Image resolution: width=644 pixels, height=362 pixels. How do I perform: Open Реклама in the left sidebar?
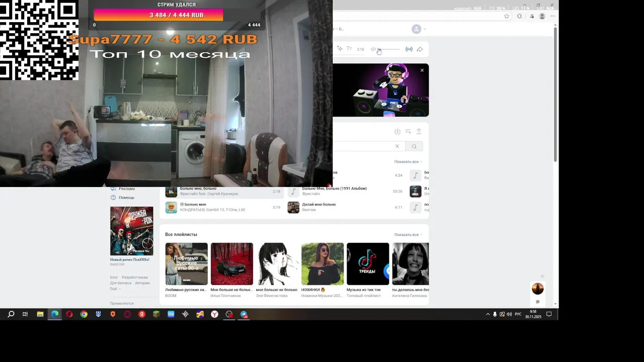coord(127,189)
